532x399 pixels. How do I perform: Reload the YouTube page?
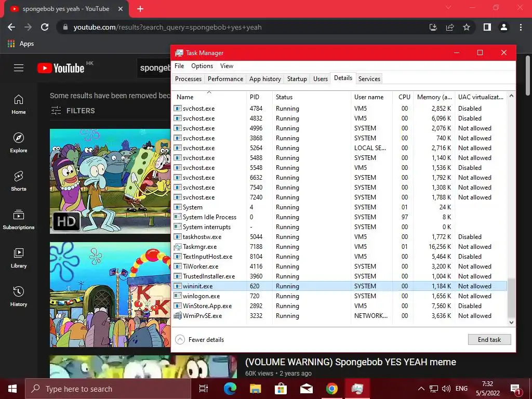(x=45, y=27)
